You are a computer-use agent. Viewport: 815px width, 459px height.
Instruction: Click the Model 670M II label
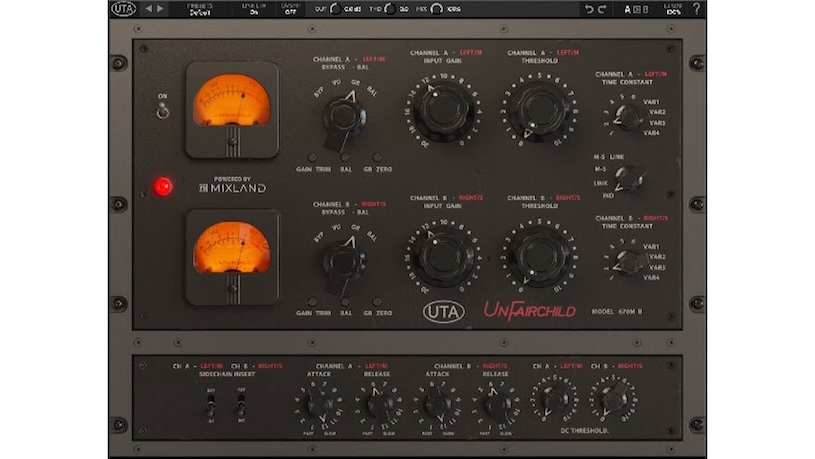click(617, 312)
